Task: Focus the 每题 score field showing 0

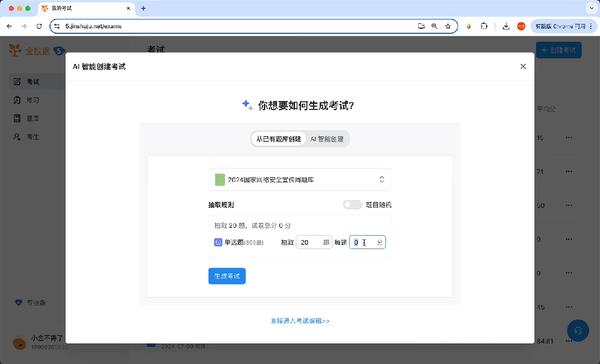Action: [x=367, y=242]
